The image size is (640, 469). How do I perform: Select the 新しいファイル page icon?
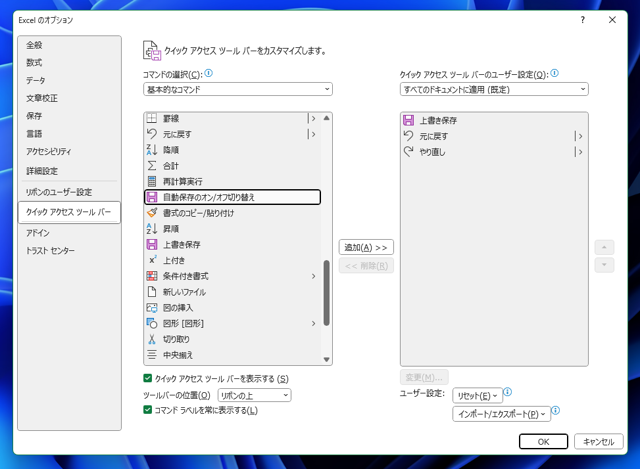tap(152, 292)
